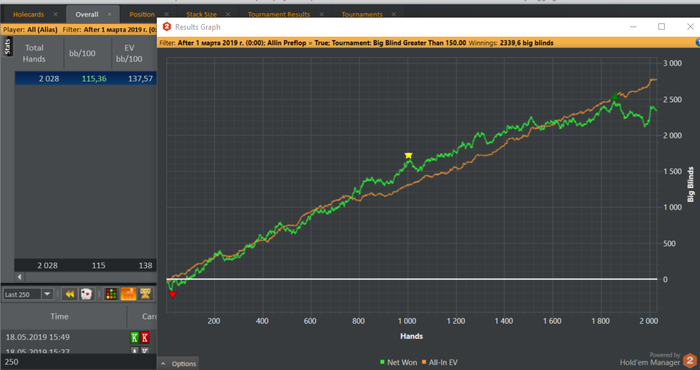Toggle the orange bar graph icon
The image size is (700, 370).
128,294
